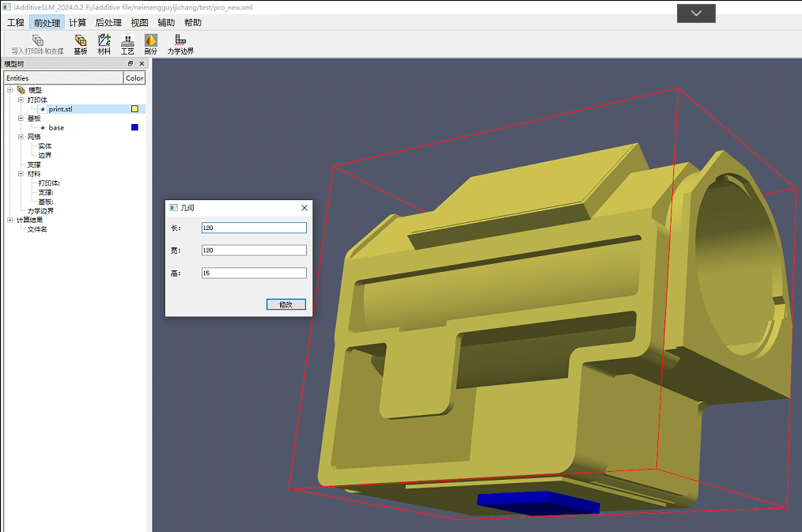802x532 pixels.
Task: Open the 剖分 meshing tool
Action: point(151,44)
